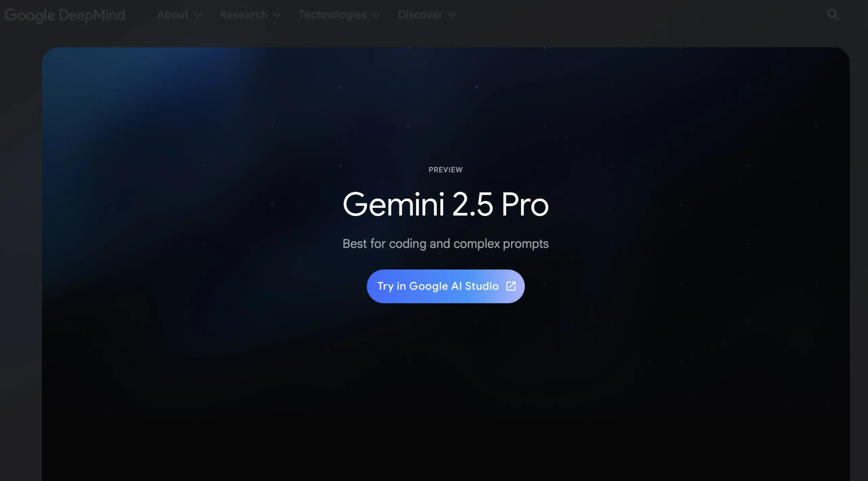Click Try in Google AI Studio button

pos(446,286)
